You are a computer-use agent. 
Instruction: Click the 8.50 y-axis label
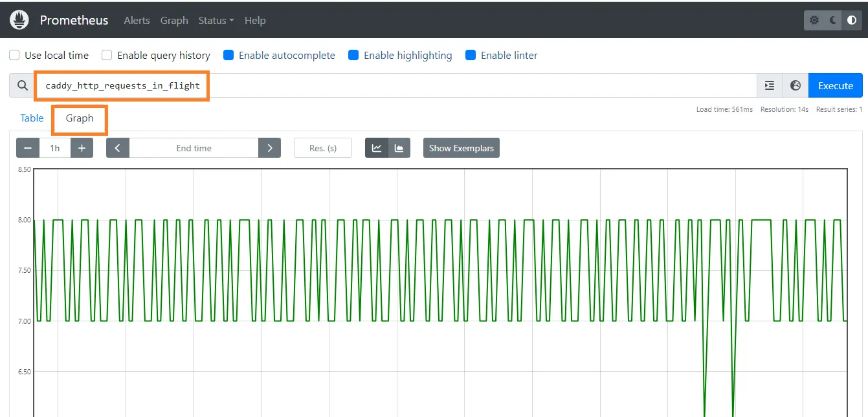25,169
